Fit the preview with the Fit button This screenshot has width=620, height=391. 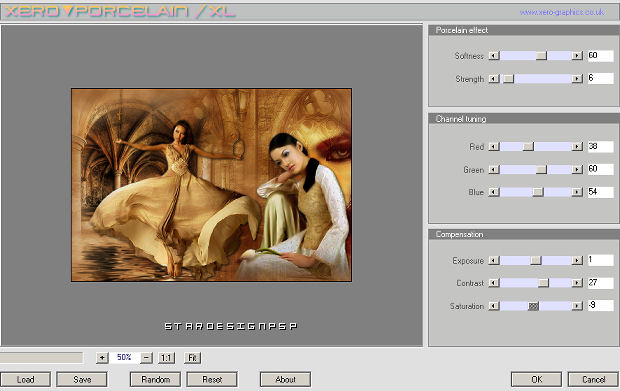click(193, 358)
